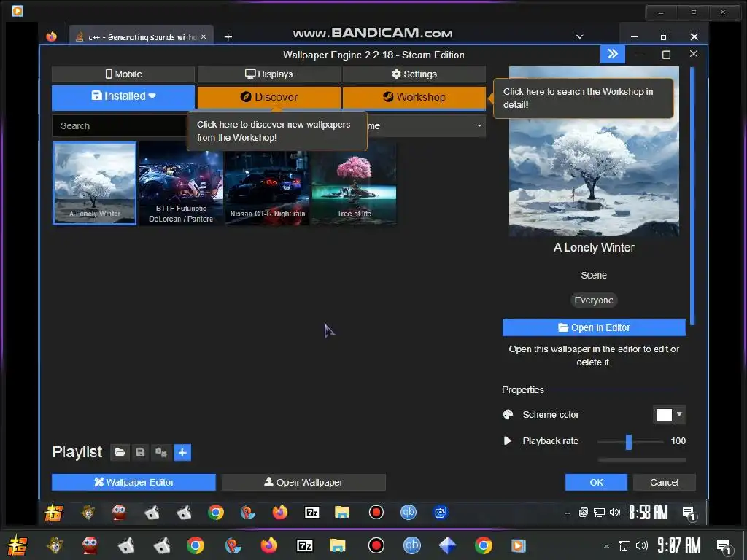
Task: Click the blue sync icon right of qBittorrent
Action: [440, 513]
